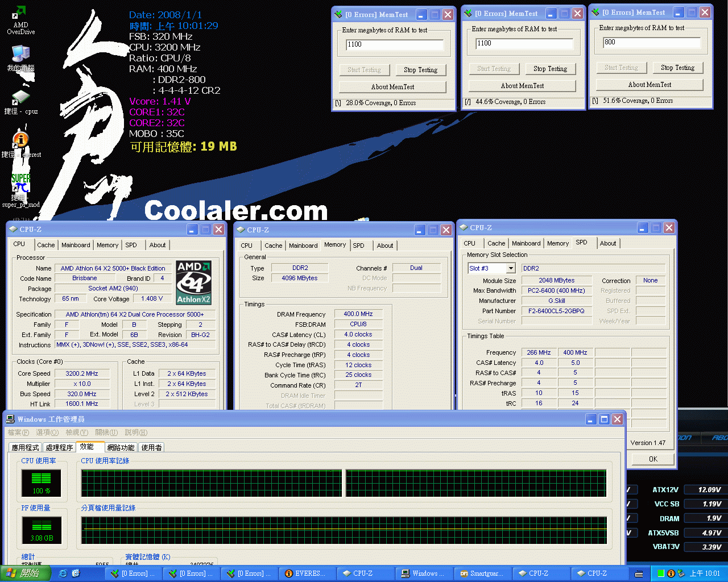Open 檢視(V) menu in Task Manager
728x582 pixels.
point(77,433)
